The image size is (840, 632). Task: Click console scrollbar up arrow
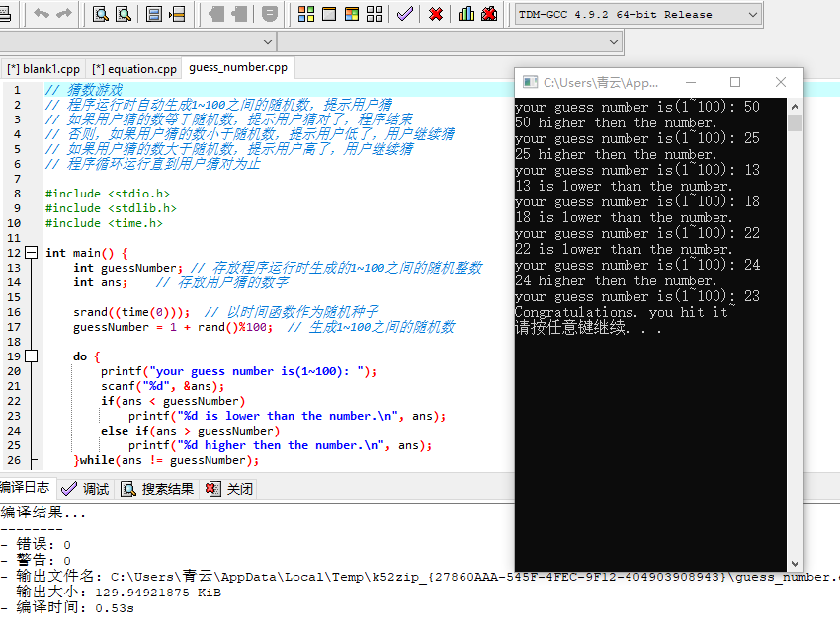795,107
